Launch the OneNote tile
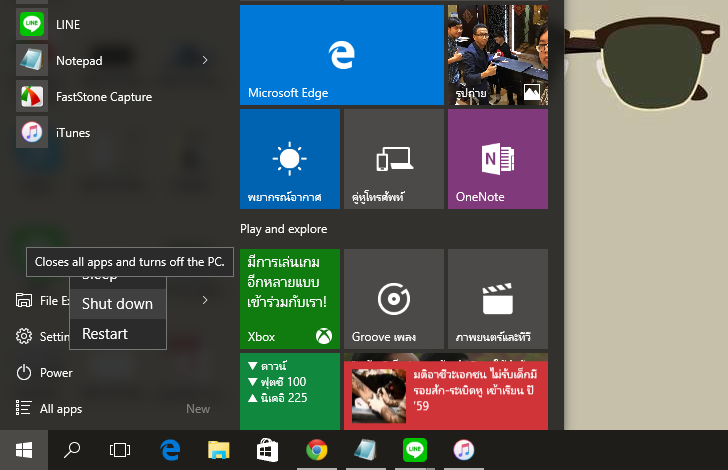The height and width of the screenshot is (470, 728). tap(497, 159)
